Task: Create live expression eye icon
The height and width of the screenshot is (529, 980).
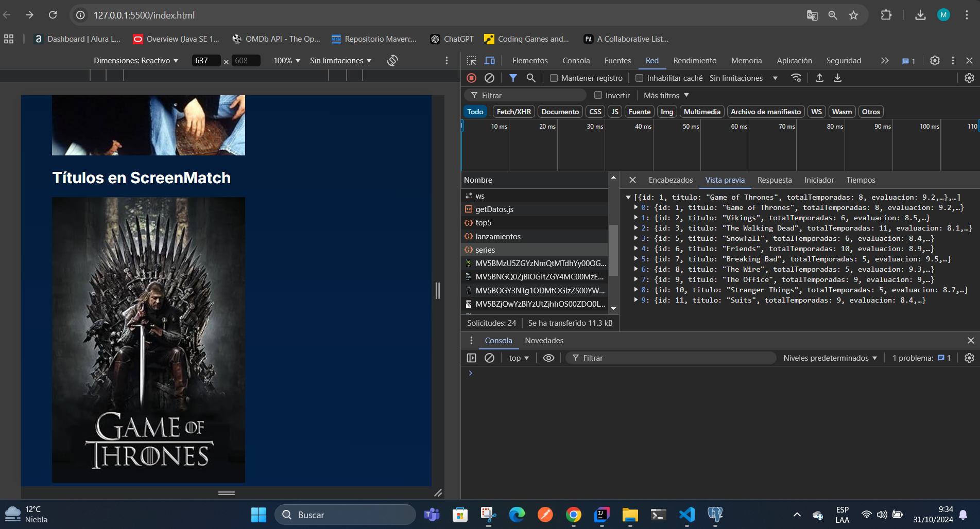Action: [x=548, y=358]
